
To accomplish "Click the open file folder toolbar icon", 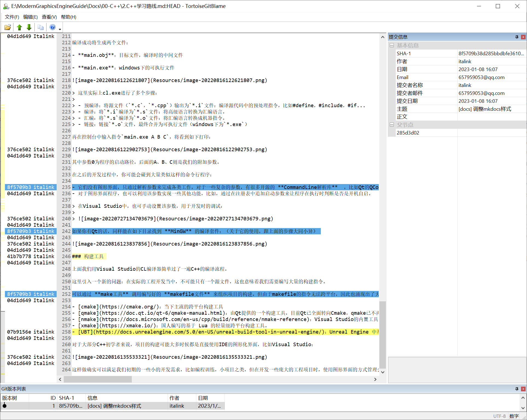I will pyautogui.click(x=8, y=27).
